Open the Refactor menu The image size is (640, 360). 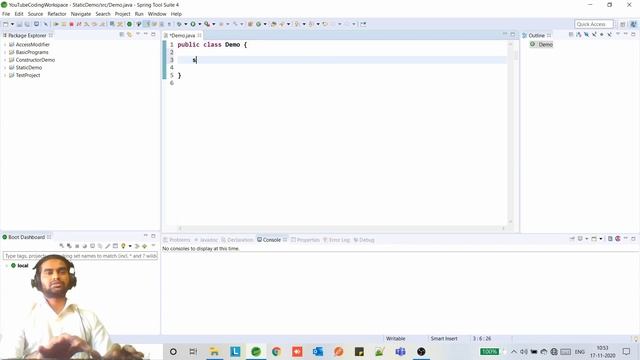tap(57, 14)
